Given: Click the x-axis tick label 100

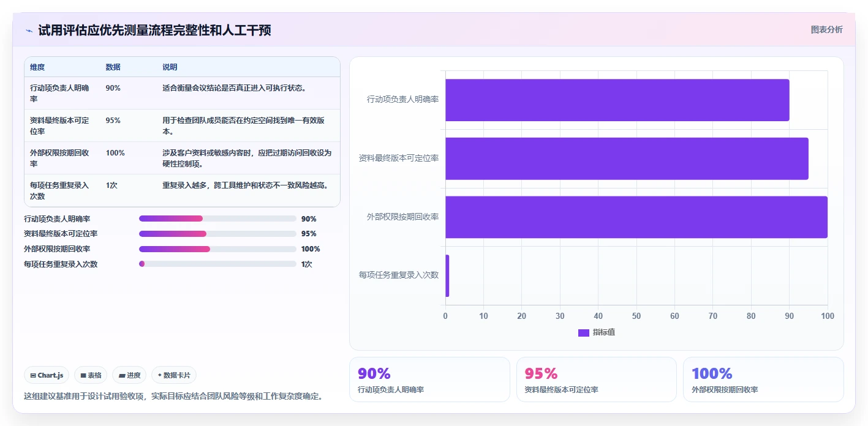Looking at the screenshot, I should pyautogui.click(x=828, y=316).
